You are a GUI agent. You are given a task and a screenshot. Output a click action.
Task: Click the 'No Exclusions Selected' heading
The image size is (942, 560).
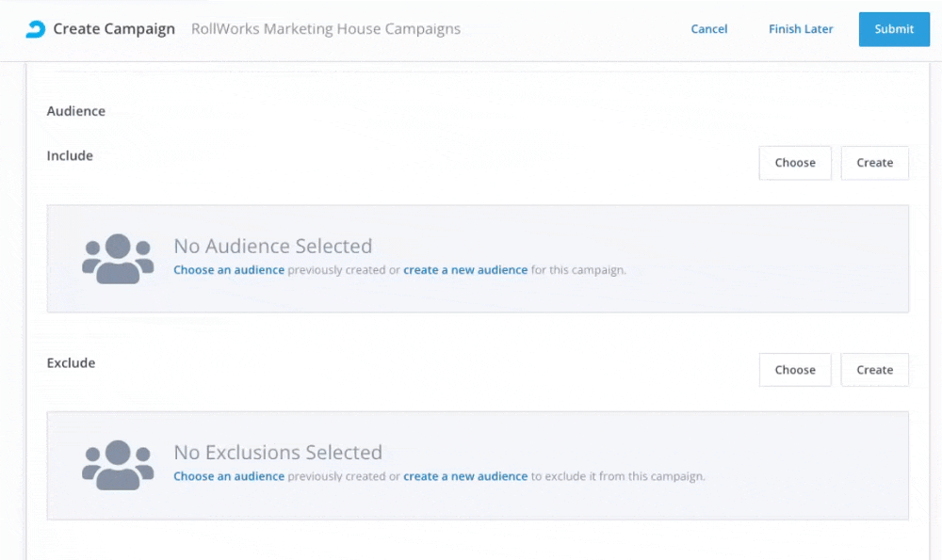(x=278, y=453)
